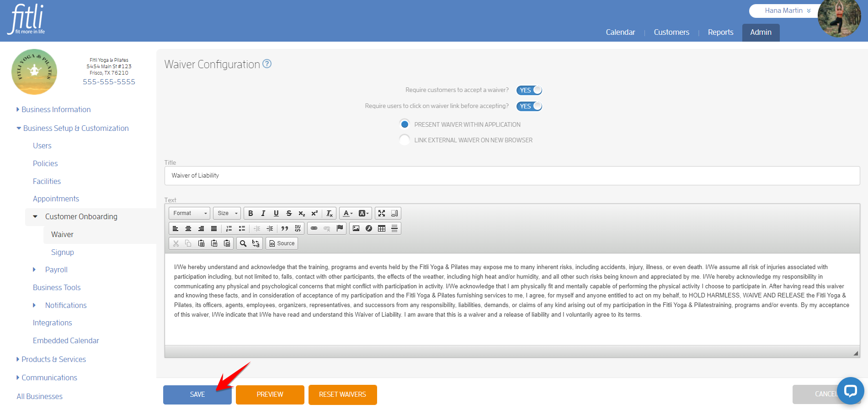Open the Customers tab

(671, 32)
